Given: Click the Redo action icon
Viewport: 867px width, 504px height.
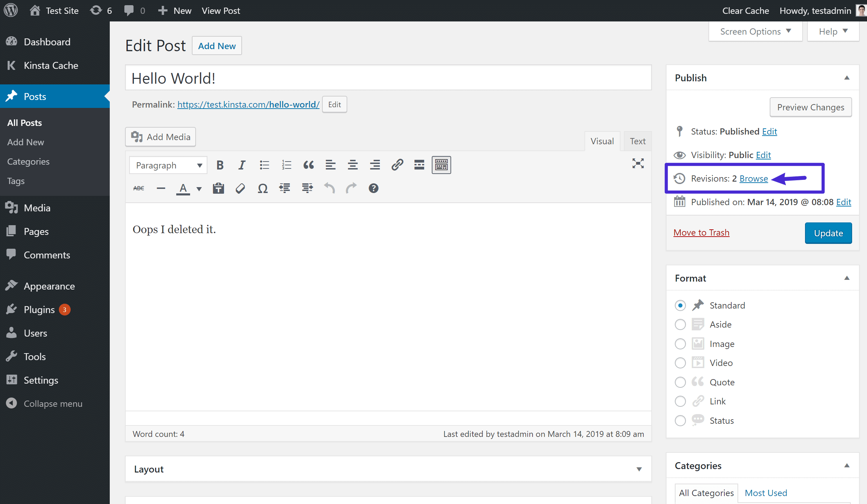Looking at the screenshot, I should tap(351, 189).
